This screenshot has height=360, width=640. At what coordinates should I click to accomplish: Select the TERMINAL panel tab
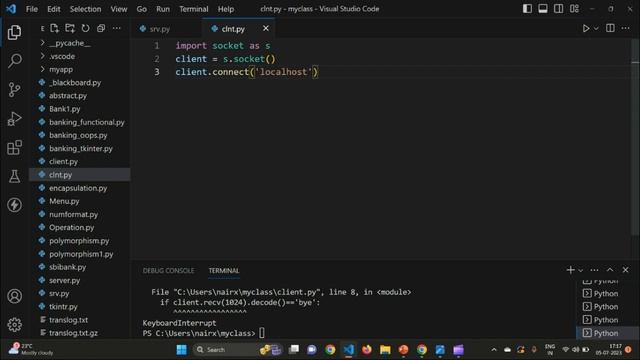click(224, 271)
